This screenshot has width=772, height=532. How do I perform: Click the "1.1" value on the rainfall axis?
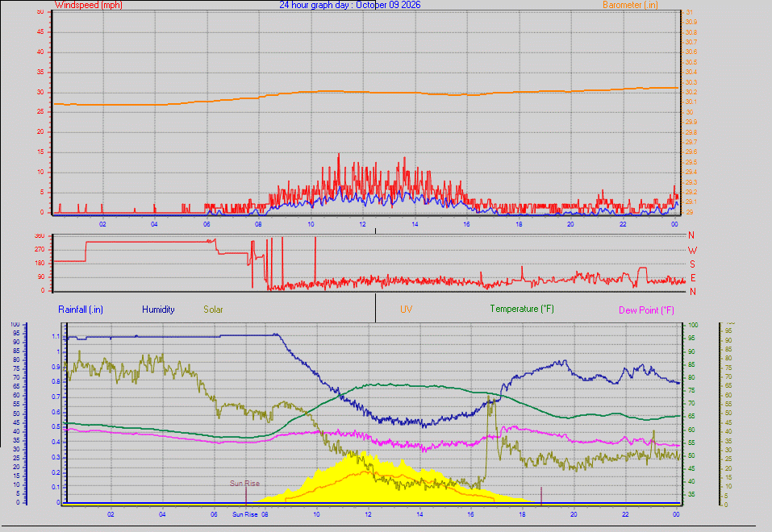(56, 337)
